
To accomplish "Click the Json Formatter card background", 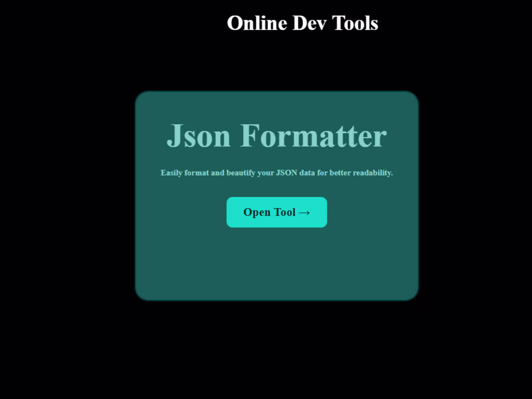I will [x=276, y=266].
